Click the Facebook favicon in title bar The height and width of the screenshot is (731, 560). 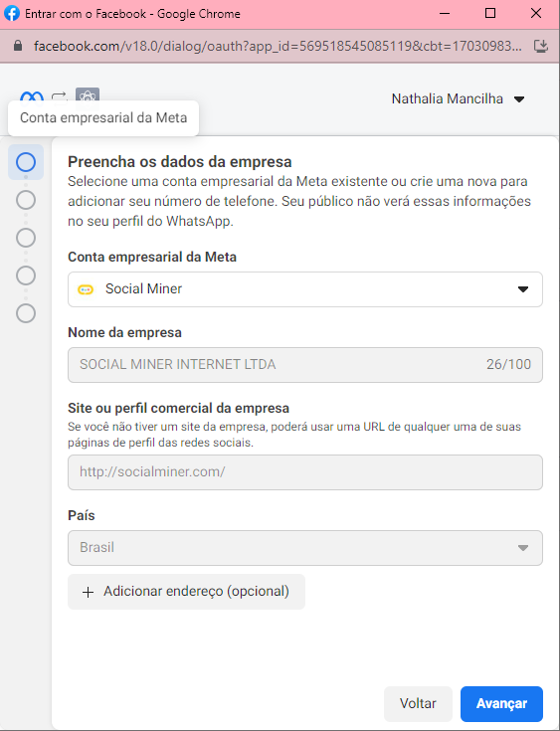tap(12, 14)
